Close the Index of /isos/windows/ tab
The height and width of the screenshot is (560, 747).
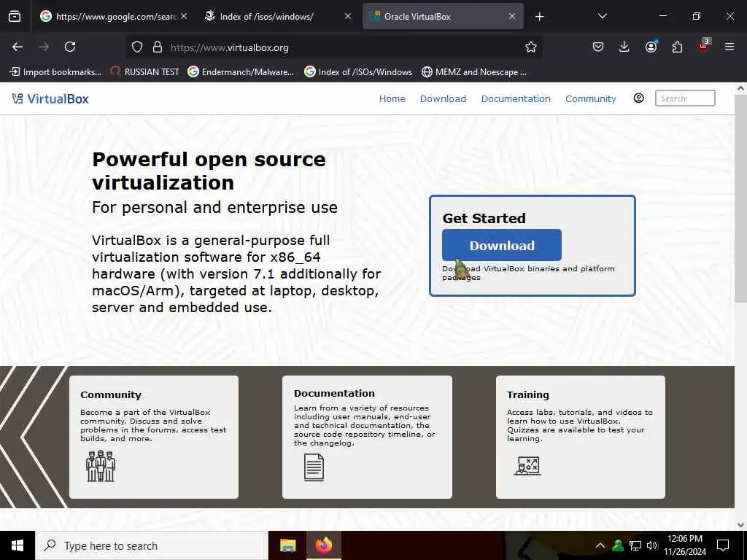348,16
